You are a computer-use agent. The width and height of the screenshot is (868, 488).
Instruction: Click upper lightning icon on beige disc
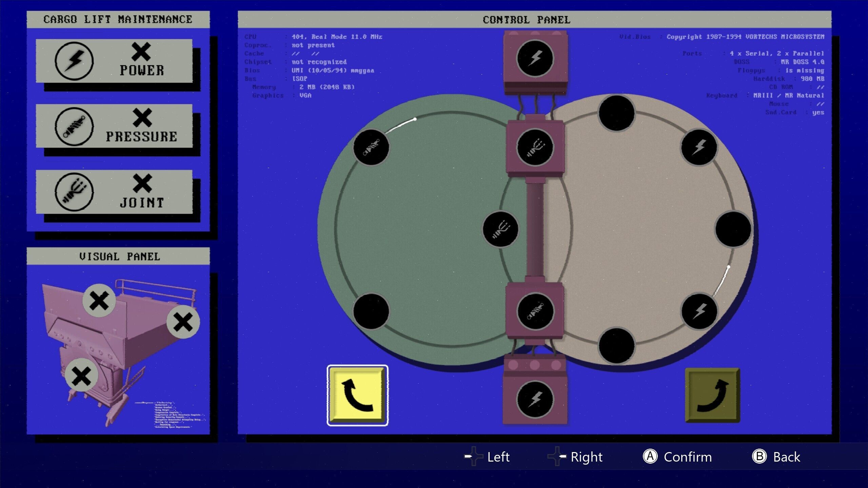[x=699, y=147]
